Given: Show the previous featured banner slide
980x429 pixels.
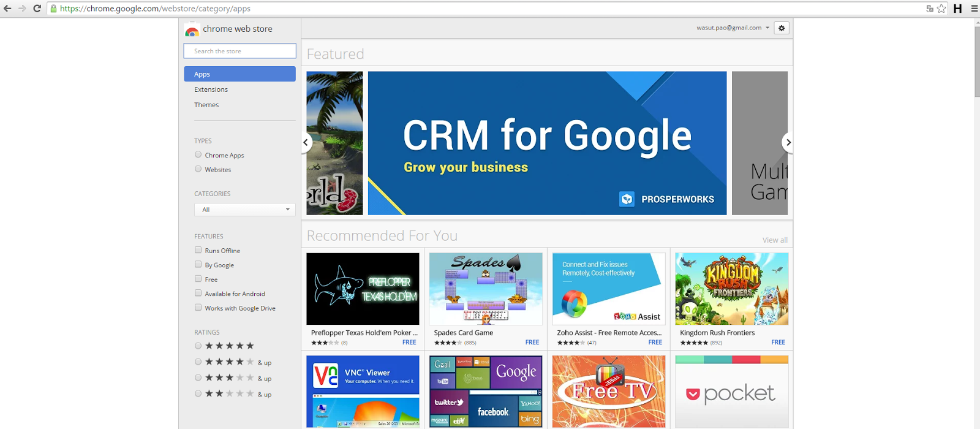Looking at the screenshot, I should 306,142.
